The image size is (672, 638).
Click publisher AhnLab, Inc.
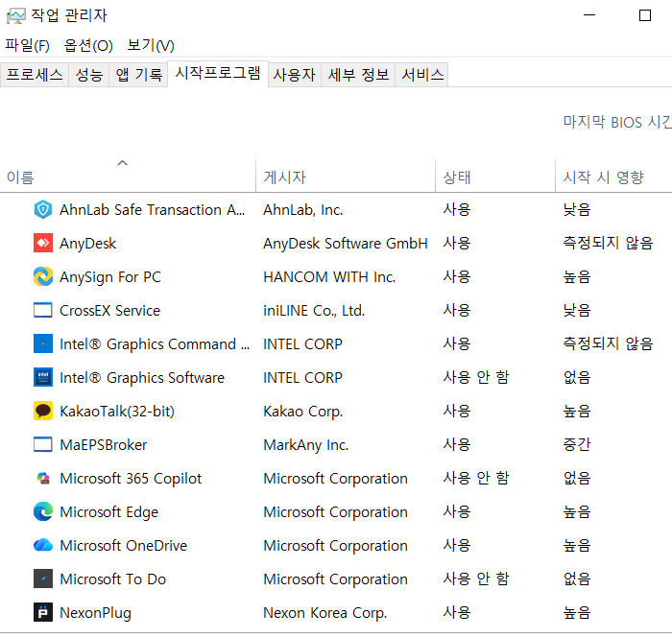[303, 210]
